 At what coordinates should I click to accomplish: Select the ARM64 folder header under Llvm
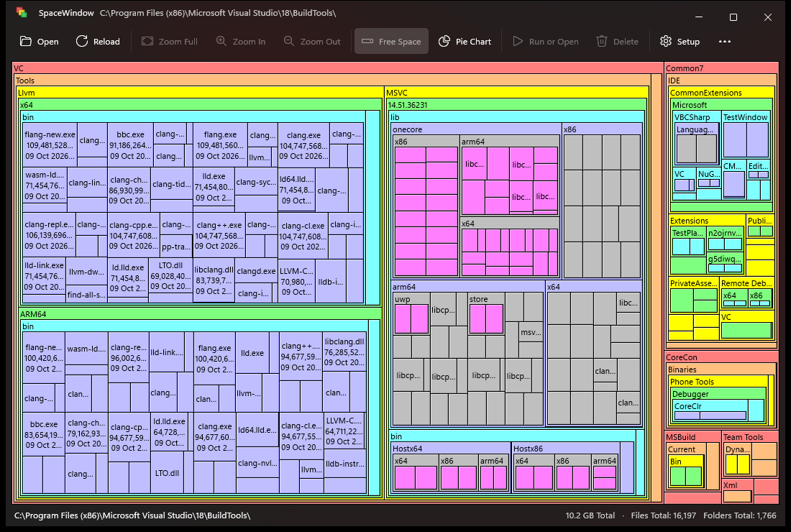pyautogui.click(x=200, y=313)
